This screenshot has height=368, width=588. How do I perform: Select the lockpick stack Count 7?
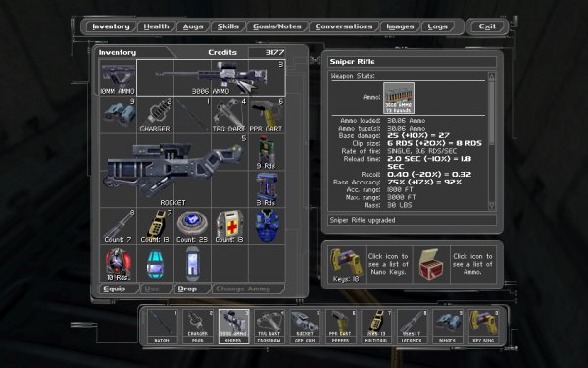[118, 226]
